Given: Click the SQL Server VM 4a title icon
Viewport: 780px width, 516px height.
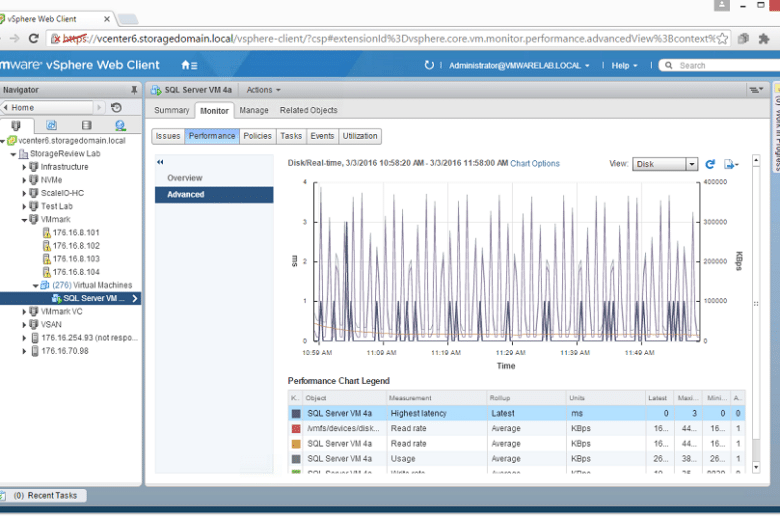Looking at the screenshot, I should pyautogui.click(x=156, y=90).
